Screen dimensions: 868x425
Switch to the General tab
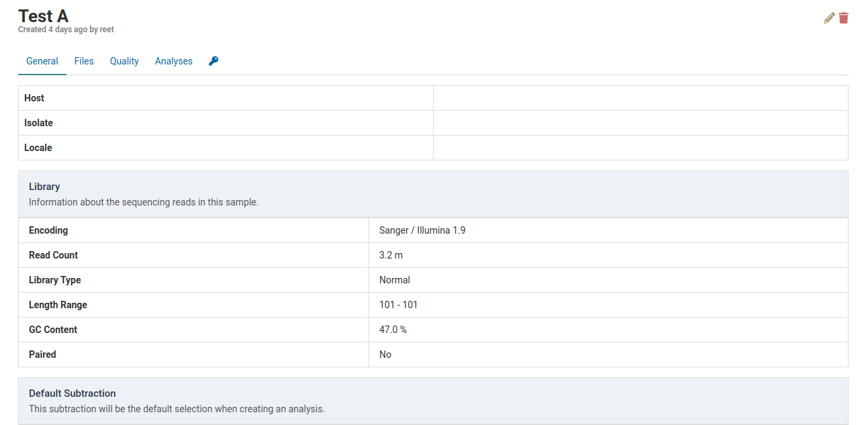click(42, 61)
